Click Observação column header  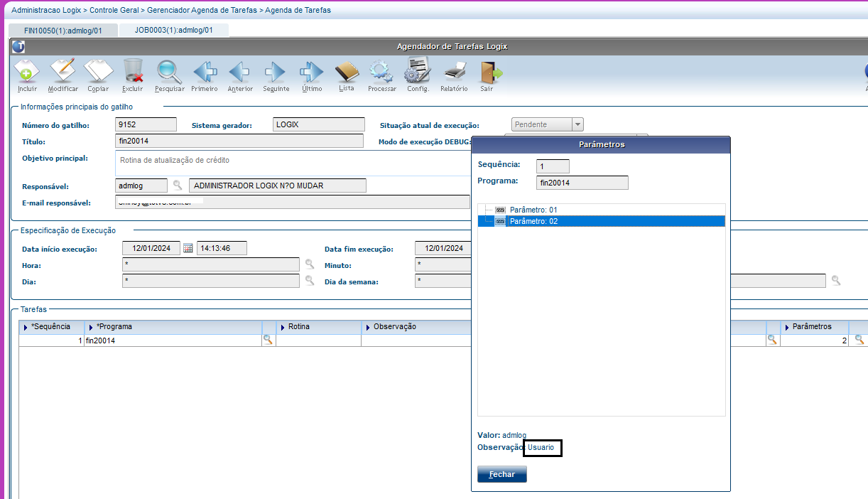pos(416,327)
